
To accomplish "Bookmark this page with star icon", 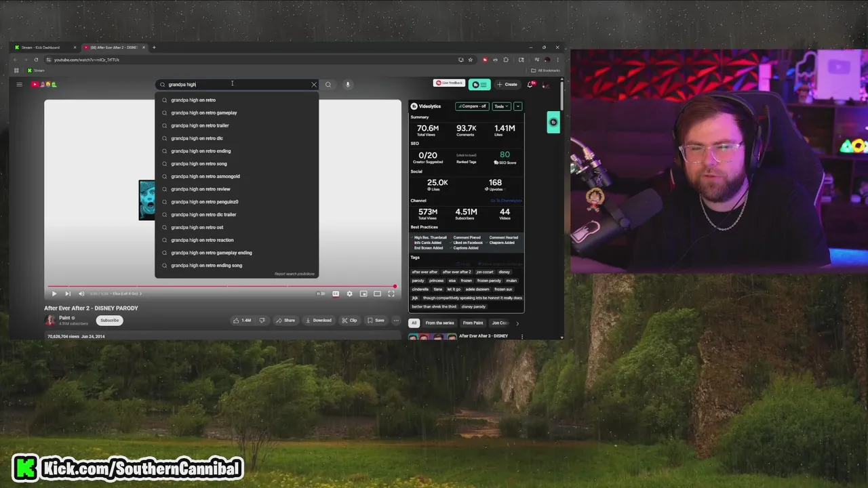I will click(471, 60).
